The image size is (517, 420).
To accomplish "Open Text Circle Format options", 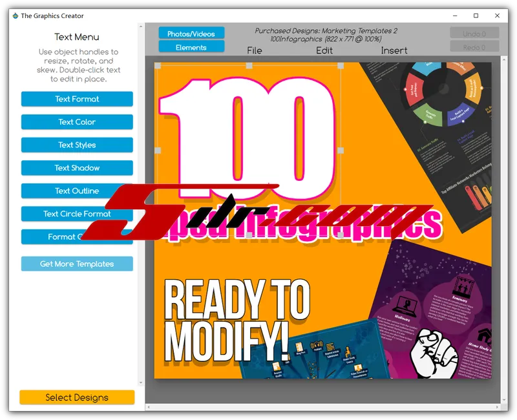I will [x=77, y=214].
